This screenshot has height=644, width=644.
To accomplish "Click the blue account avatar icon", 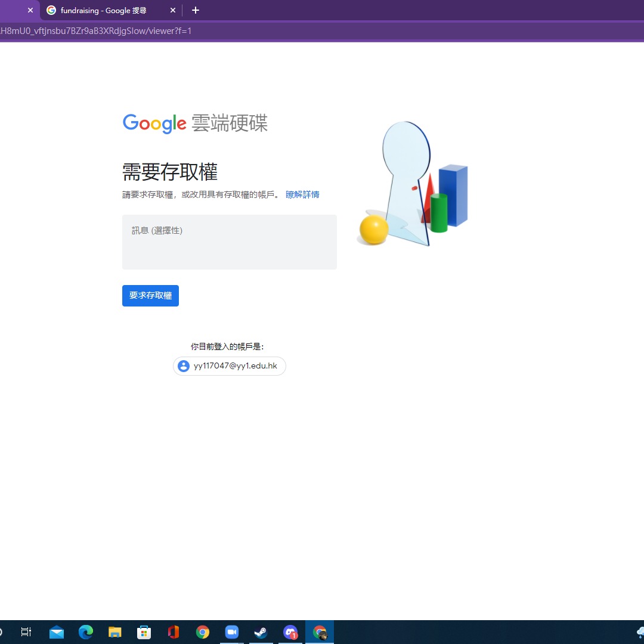I will (x=184, y=366).
